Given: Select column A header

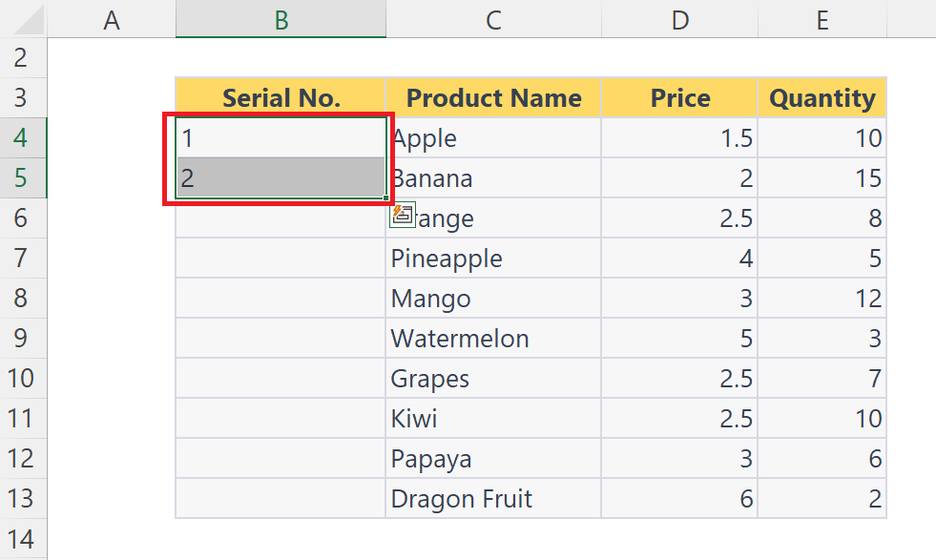Looking at the screenshot, I should tap(112, 19).
